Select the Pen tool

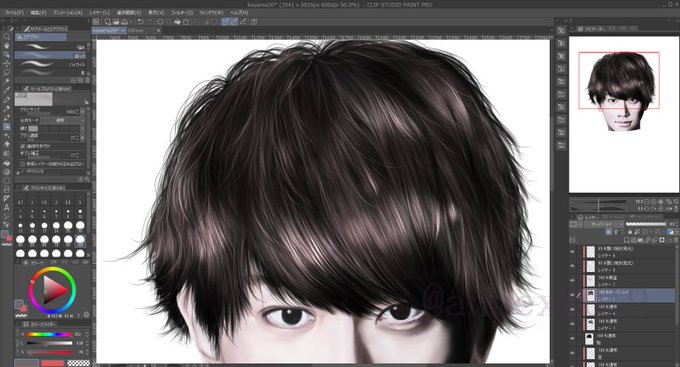tap(7, 100)
